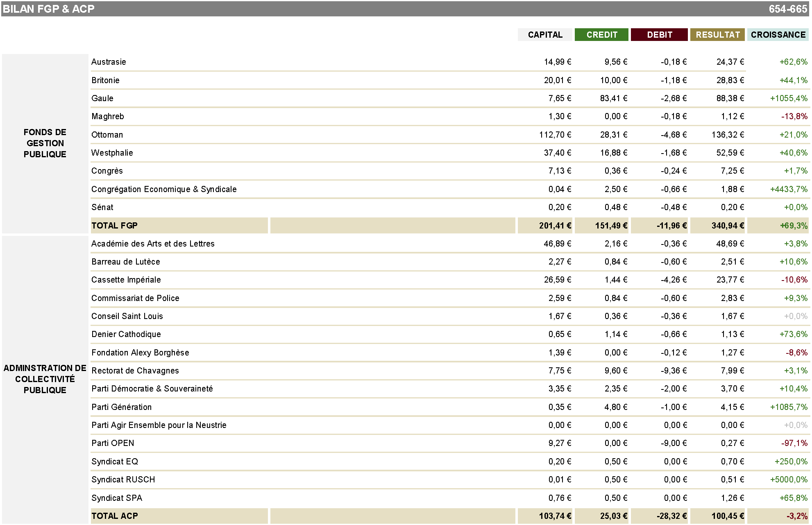Image resolution: width=812 pixels, height=525 pixels.
Task: Click the Académie des Arts et des Lettres row
Action: pos(153,244)
